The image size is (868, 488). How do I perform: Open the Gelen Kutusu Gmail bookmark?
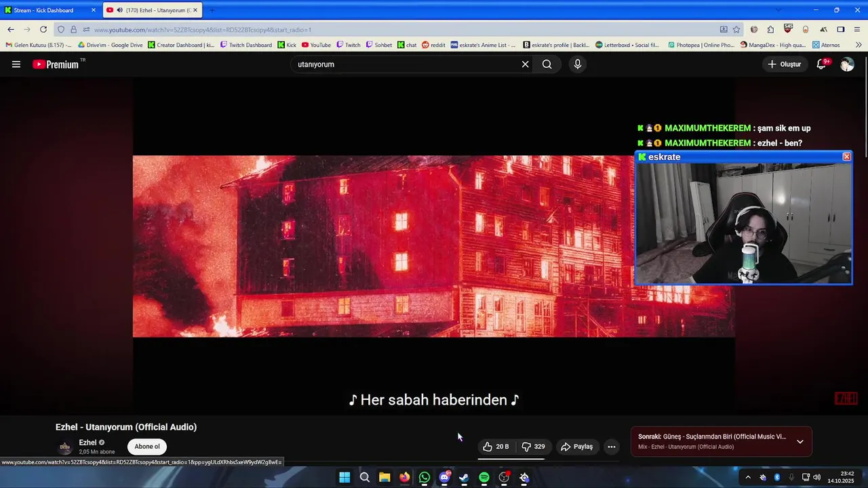tap(38, 45)
